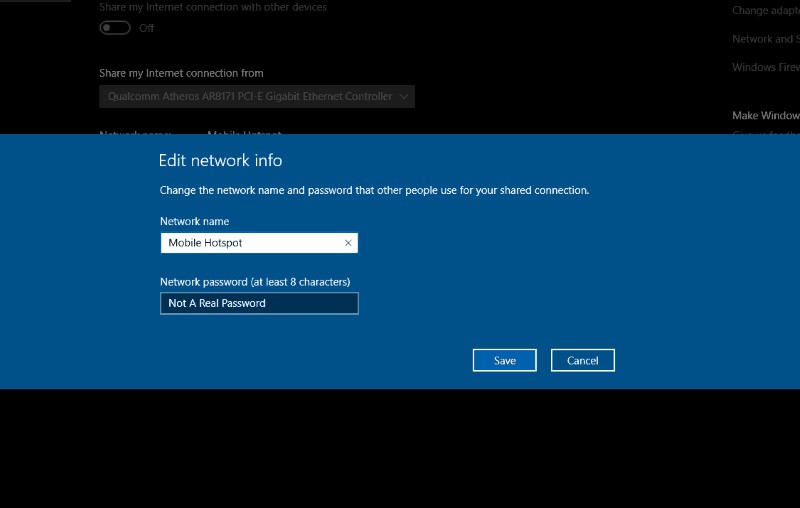Click the Network and Sharing link
This screenshot has height=508, width=800.
coord(766,39)
